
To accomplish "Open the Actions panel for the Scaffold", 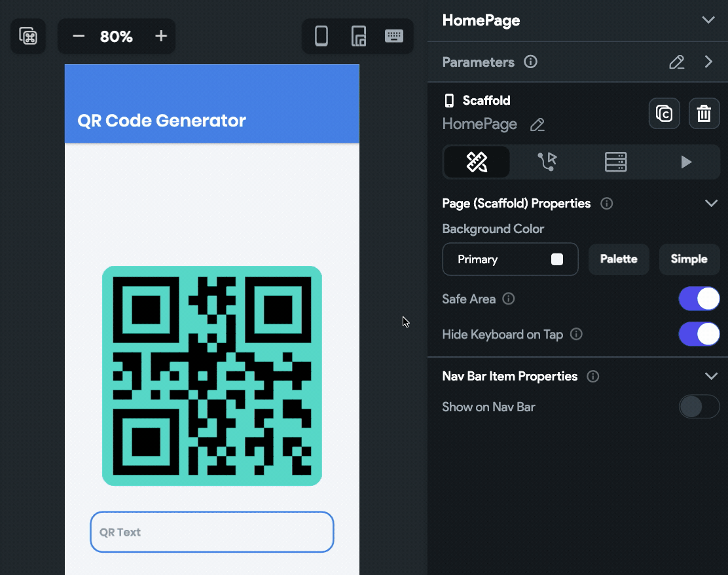I will click(x=546, y=162).
